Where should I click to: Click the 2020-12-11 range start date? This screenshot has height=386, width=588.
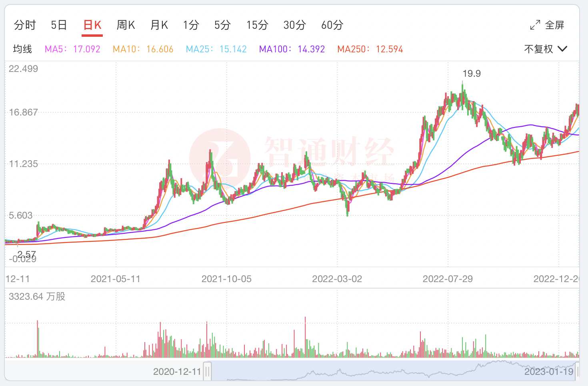(x=177, y=372)
